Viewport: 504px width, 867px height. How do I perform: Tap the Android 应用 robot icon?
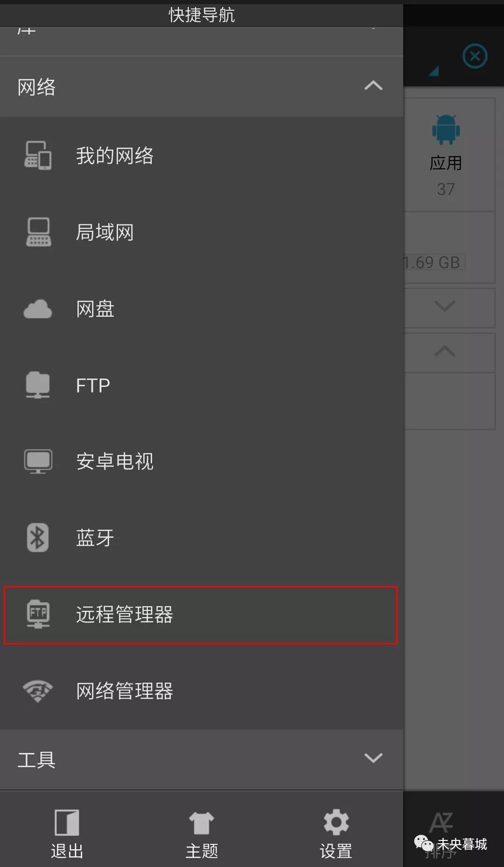pyautogui.click(x=446, y=129)
